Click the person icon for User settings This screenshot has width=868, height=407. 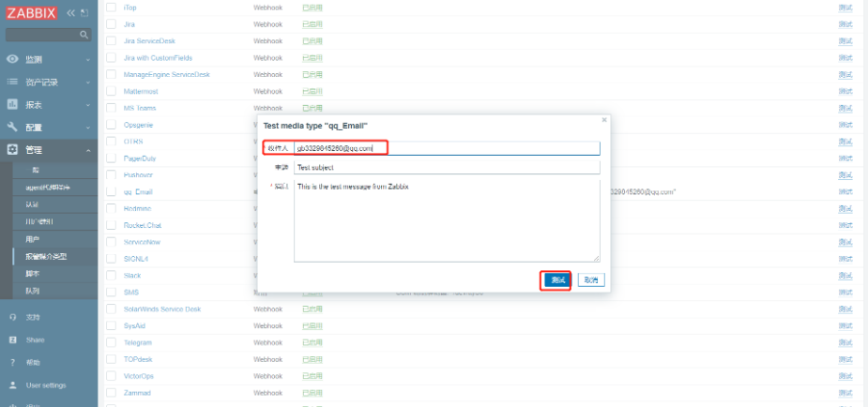click(x=13, y=384)
